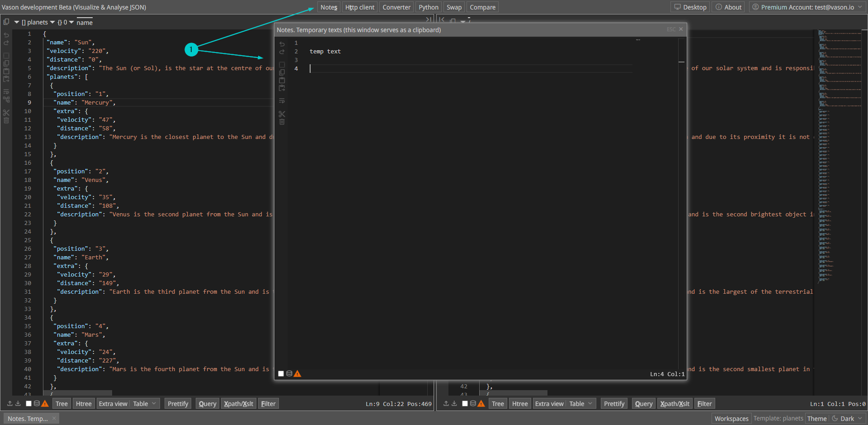Click orange warning icon in left bottom bar

[x=45, y=403]
